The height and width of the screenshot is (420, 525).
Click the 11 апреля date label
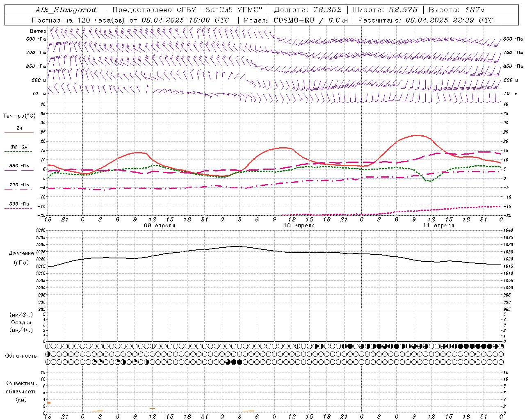[x=438, y=226]
